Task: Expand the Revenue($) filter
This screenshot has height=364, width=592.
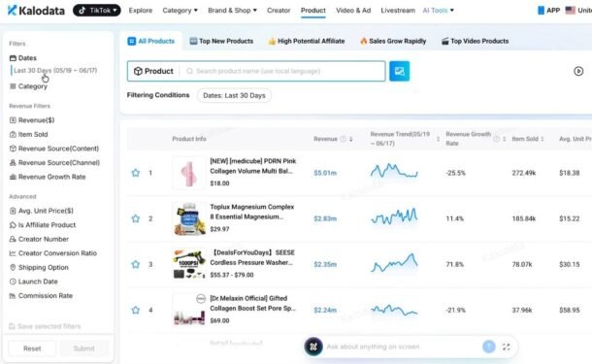Action: (x=32, y=120)
